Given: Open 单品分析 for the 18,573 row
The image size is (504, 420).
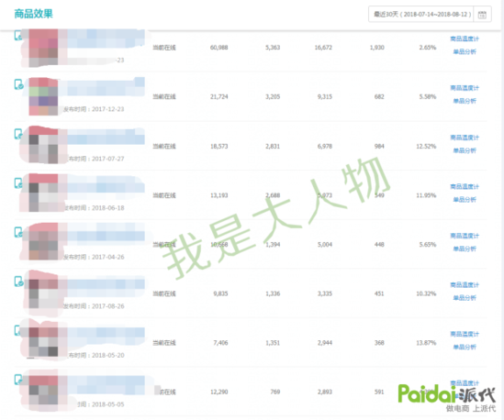Looking at the screenshot, I should click(x=465, y=150).
